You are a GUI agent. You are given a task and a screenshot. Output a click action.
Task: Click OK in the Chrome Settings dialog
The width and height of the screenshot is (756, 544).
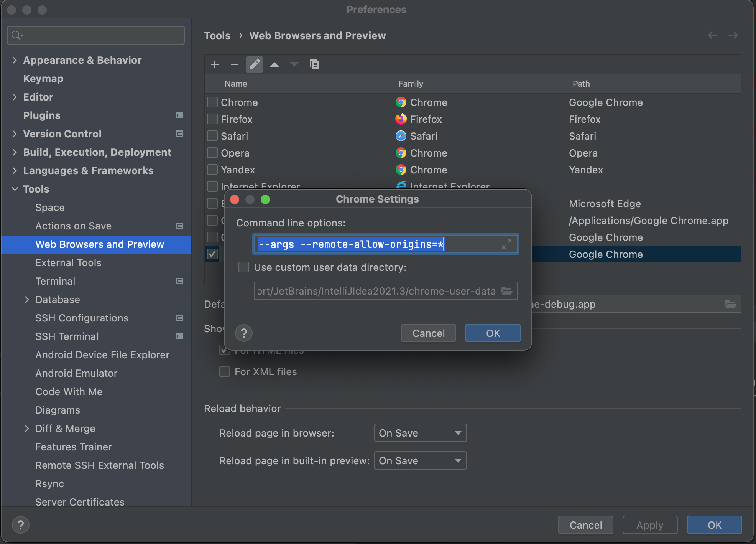(493, 333)
